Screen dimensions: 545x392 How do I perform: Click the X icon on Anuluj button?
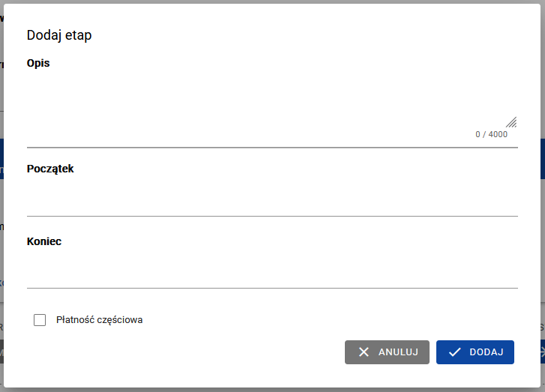tap(364, 352)
